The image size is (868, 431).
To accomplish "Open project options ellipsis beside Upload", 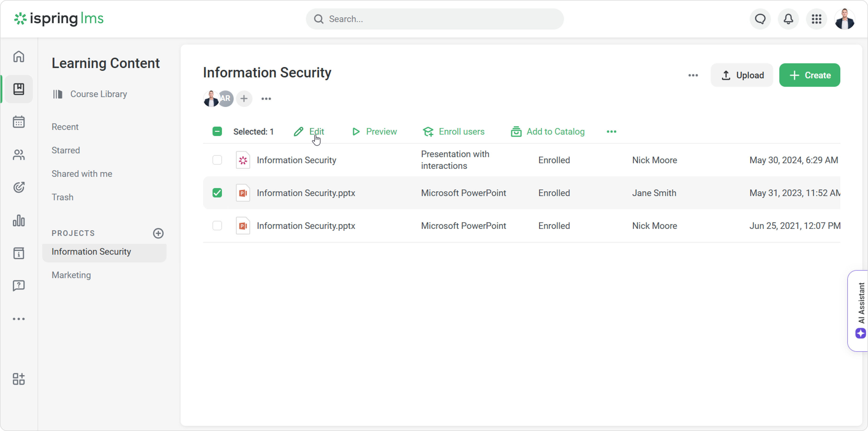I will [x=693, y=76].
